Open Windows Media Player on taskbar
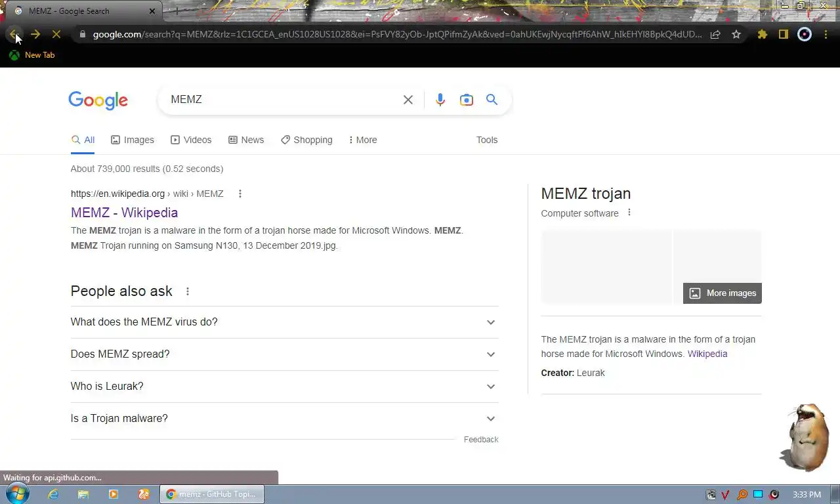The image size is (840, 504). 114,494
